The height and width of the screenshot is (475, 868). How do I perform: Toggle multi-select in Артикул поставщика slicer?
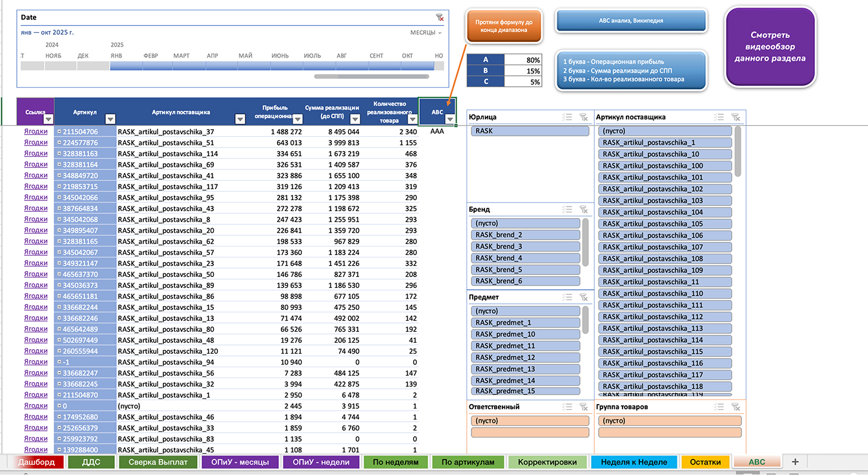[x=719, y=117]
